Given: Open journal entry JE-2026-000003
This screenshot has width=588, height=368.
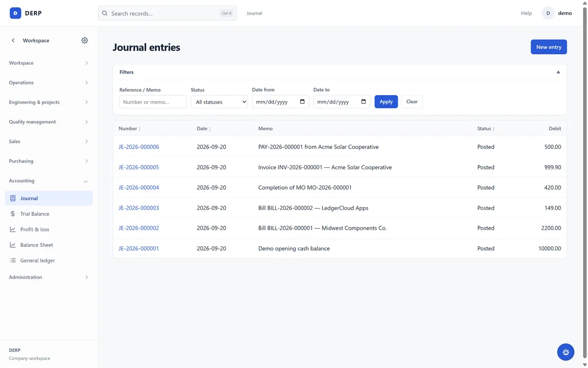Looking at the screenshot, I should [x=139, y=208].
